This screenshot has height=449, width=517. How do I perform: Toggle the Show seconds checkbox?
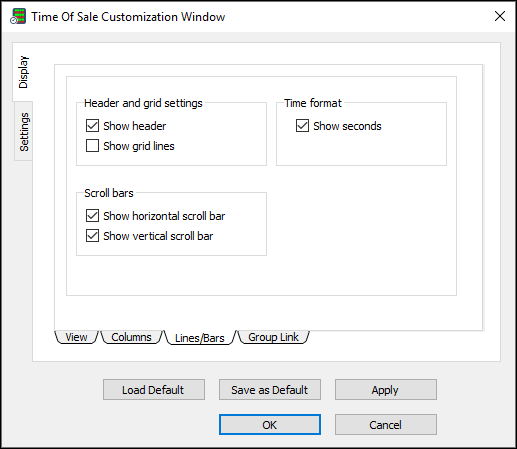tap(302, 126)
